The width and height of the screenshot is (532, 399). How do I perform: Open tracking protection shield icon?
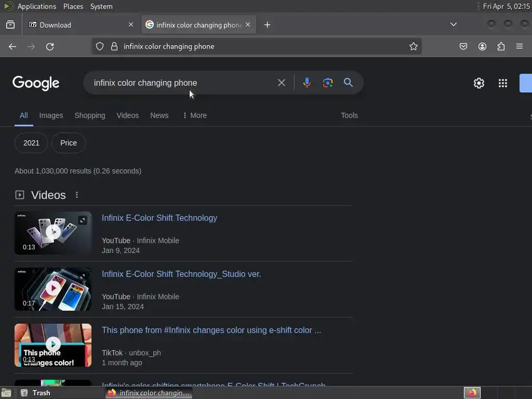pyautogui.click(x=99, y=46)
